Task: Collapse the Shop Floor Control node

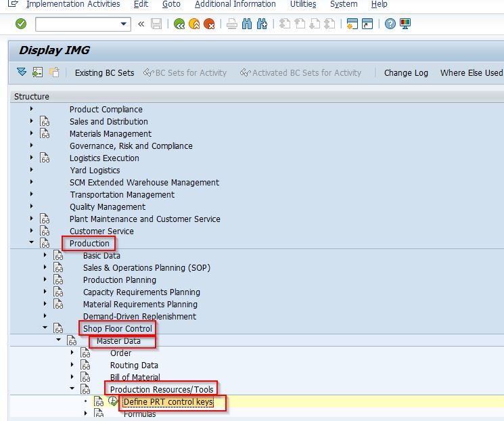Action: (45, 328)
